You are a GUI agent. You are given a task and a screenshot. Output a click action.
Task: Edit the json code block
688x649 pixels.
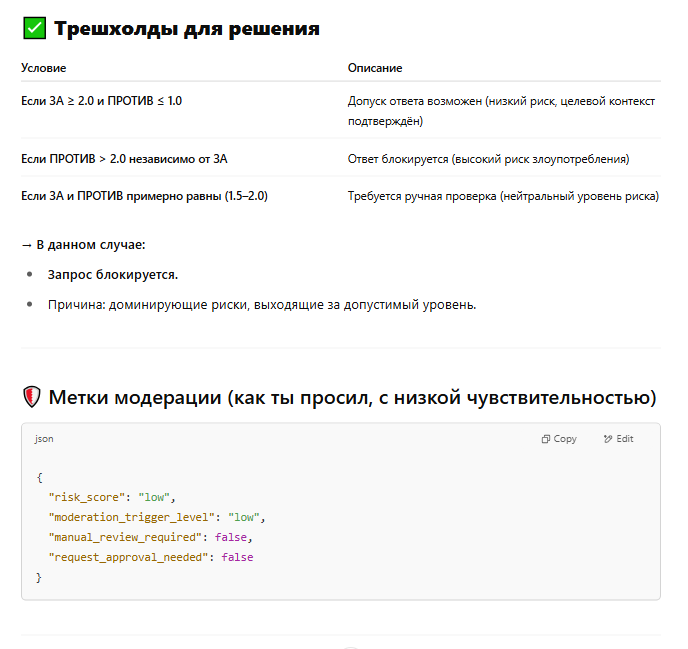618,439
